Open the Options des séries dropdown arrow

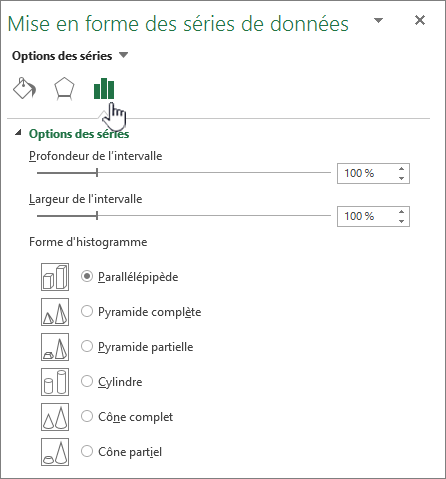(x=123, y=55)
